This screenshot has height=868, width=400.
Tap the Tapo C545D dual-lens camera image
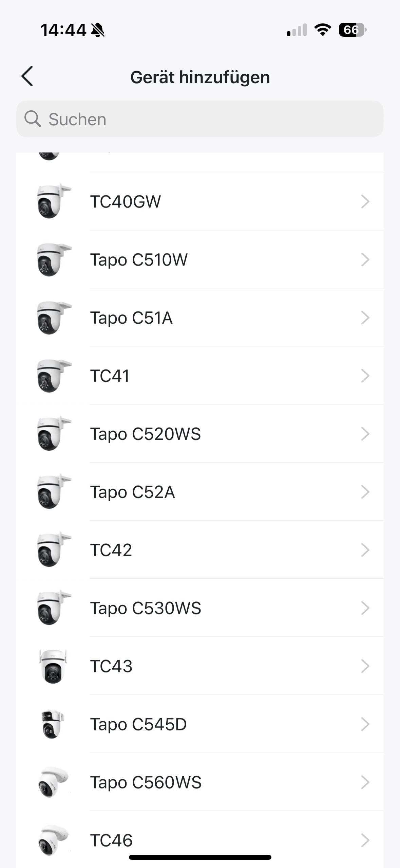coord(52,724)
